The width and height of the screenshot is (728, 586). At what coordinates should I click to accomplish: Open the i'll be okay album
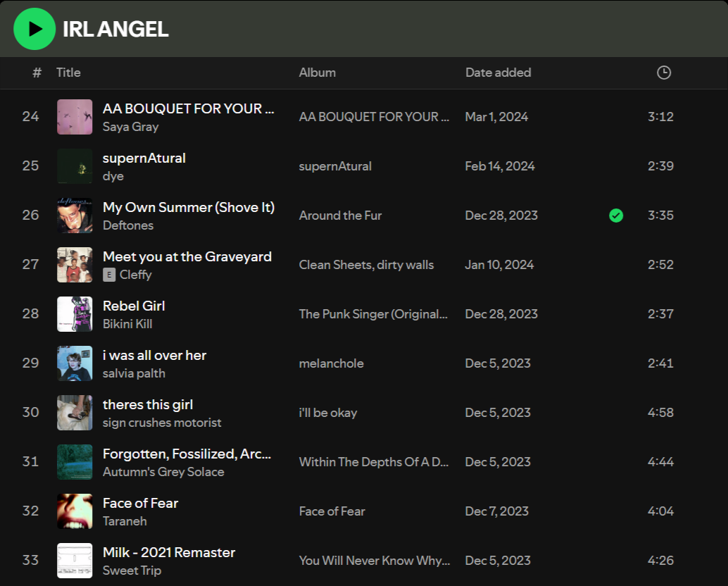pyautogui.click(x=328, y=412)
